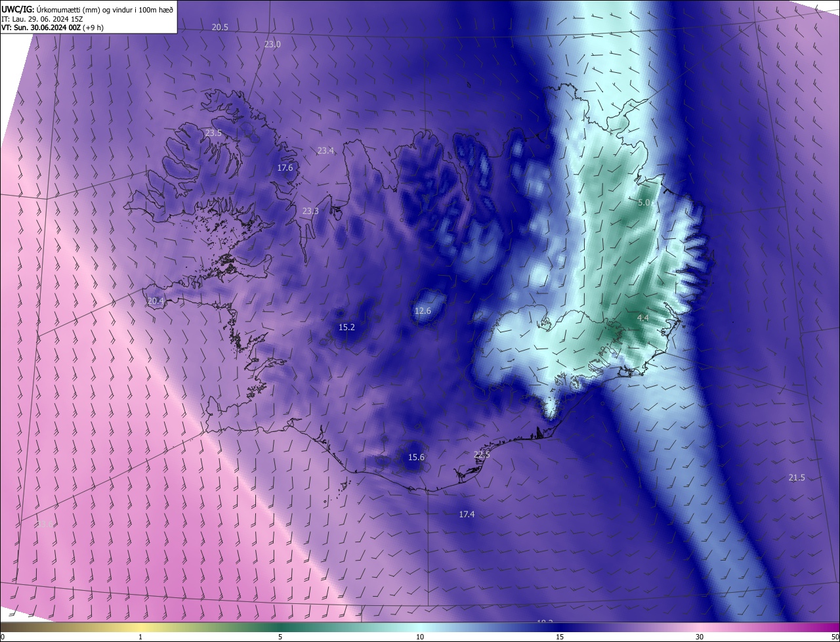Click the colour scale tick label 50
This screenshot has width=840, height=642.
click(835, 637)
